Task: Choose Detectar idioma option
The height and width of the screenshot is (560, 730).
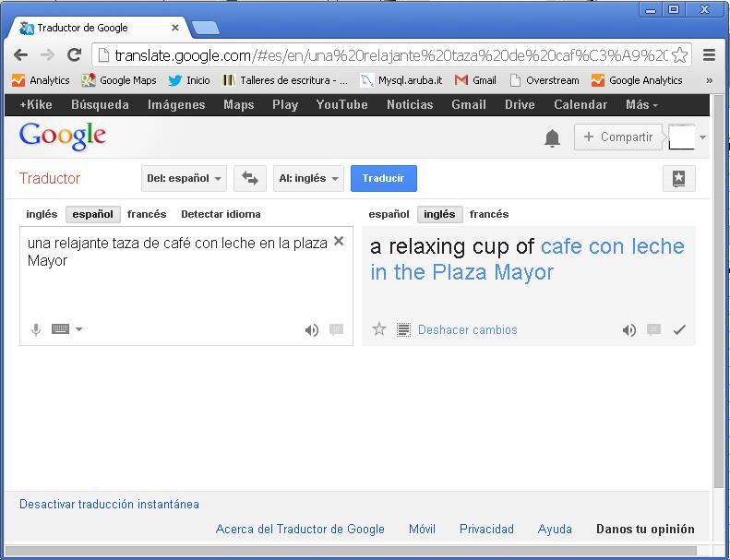Action: click(221, 214)
